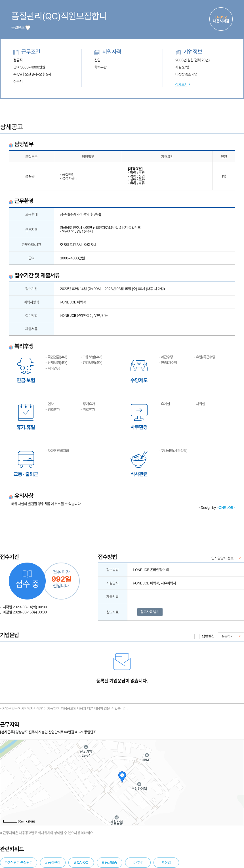Select the #품질관리 keyword tag

pos(52,862)
